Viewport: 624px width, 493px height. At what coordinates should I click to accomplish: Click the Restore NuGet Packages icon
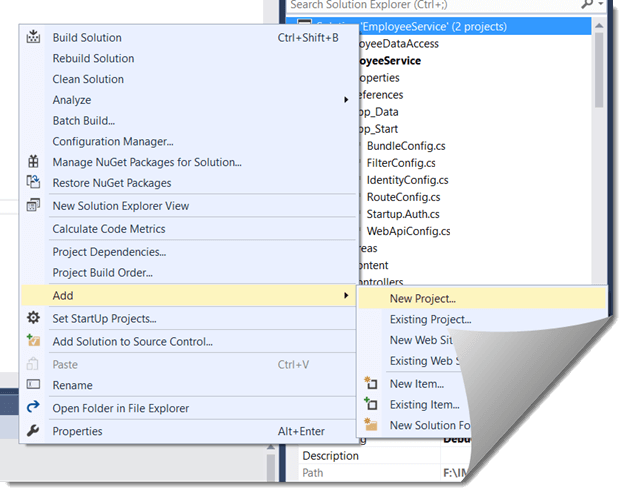coord(33,182)
